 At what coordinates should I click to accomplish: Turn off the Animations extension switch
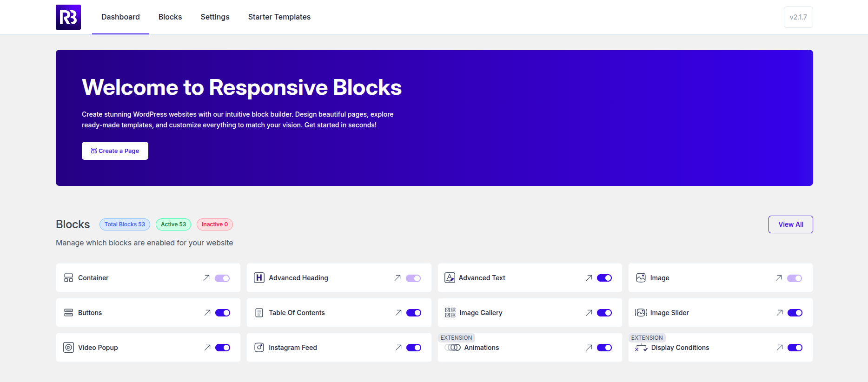coord(604,348)
